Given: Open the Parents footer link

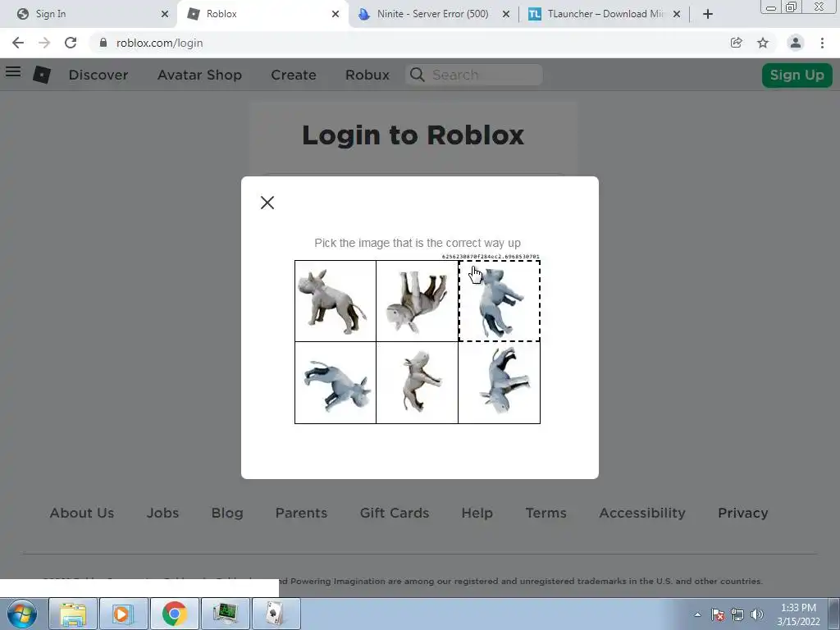Looking at the screenshot, I should click(x=302, y=514).
